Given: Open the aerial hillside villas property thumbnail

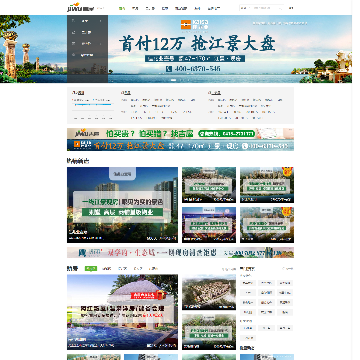Looking at the screenshot, I should (209, 292).
